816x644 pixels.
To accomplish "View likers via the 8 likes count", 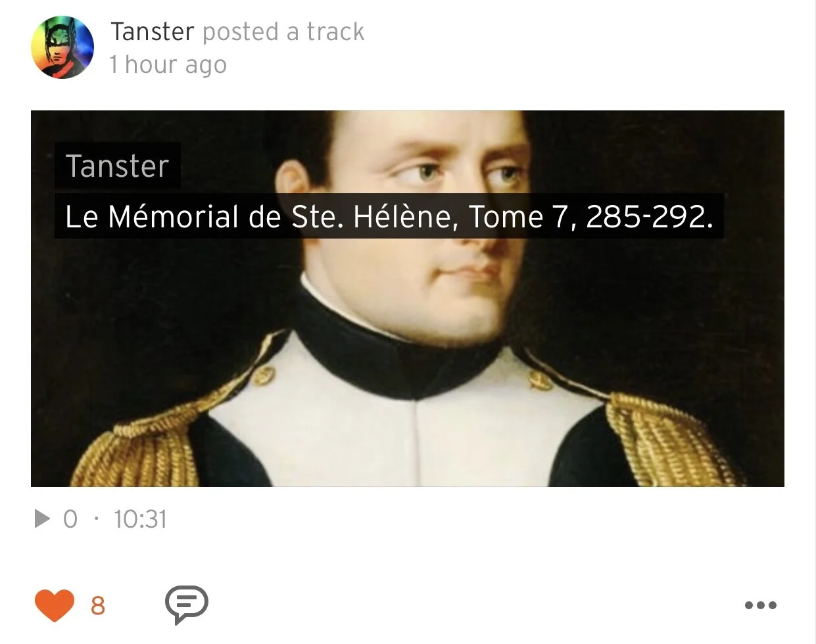I will pyautogui.click(x=97, y=605).
